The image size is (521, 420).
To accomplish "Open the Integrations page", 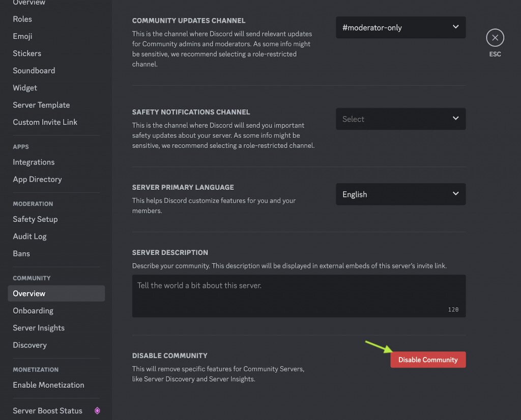I will [x=34, y=162].
